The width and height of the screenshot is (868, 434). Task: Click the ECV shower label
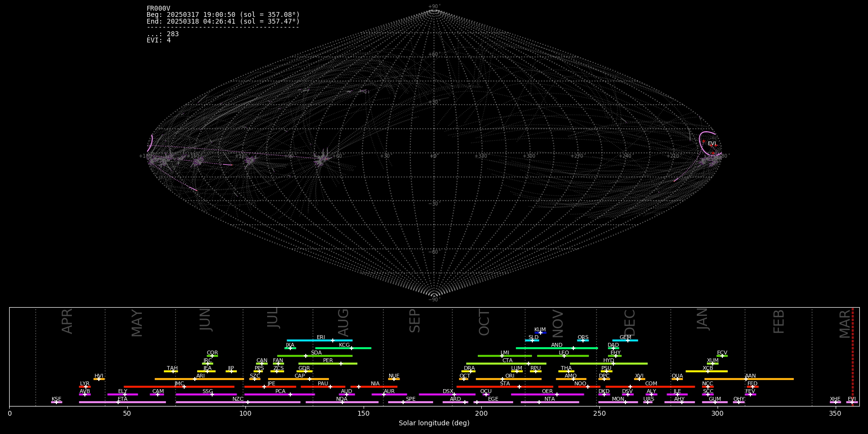[x=722, y=353]
